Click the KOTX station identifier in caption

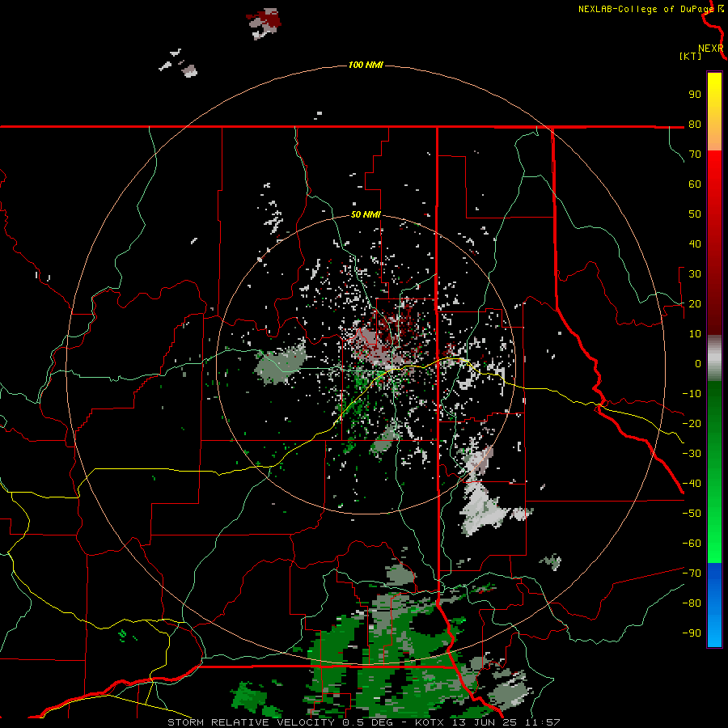[430, 722]
